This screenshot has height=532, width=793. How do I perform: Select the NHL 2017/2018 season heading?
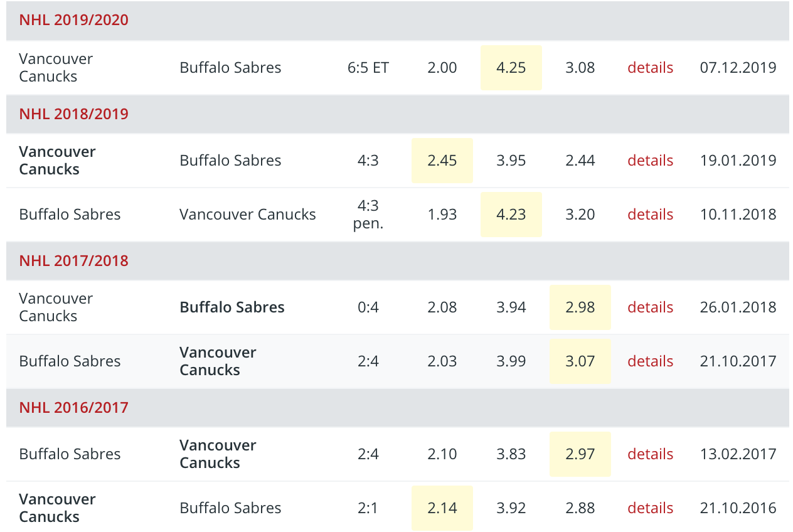click(x=73, y=261)
